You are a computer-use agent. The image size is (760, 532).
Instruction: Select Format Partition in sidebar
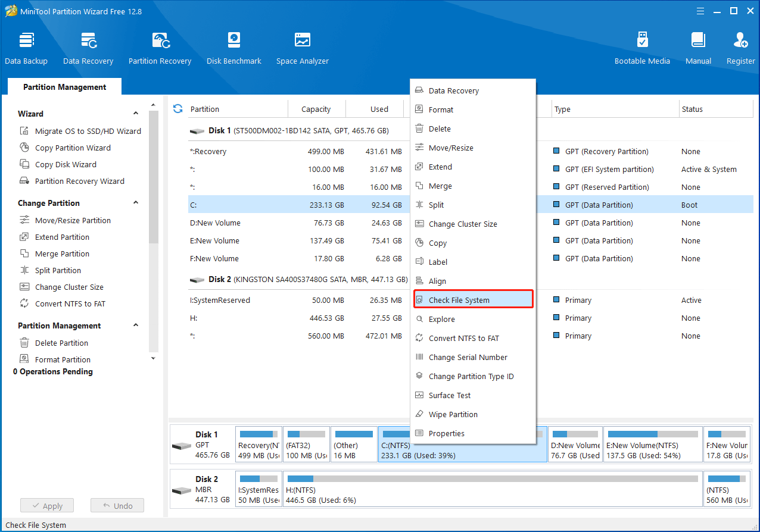pyautogui.click(x=55, y=359)
